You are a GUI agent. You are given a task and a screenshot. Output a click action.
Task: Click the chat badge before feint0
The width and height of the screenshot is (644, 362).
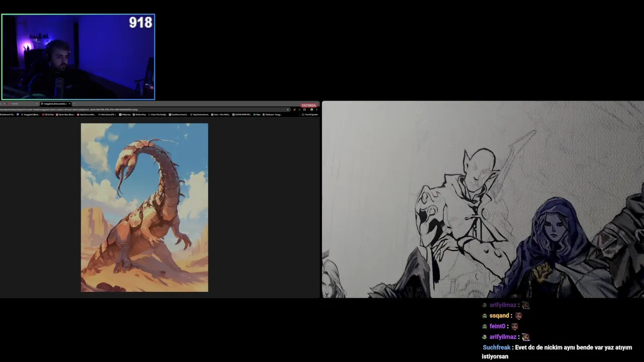click(x=485, y=326)
